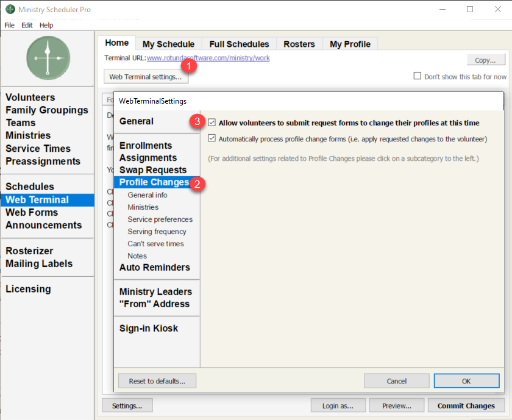This screenshot has height=420, width=512.
Task: Click the green clock logo in sidebar
Action: pos(48,58)
